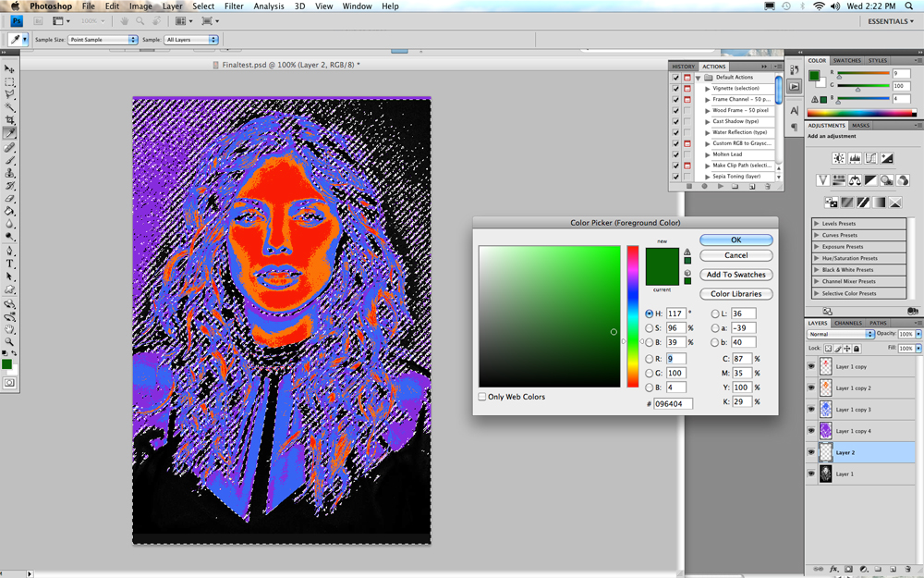Switch to the History tab
The image size is (924, 578).
[684, 67]
